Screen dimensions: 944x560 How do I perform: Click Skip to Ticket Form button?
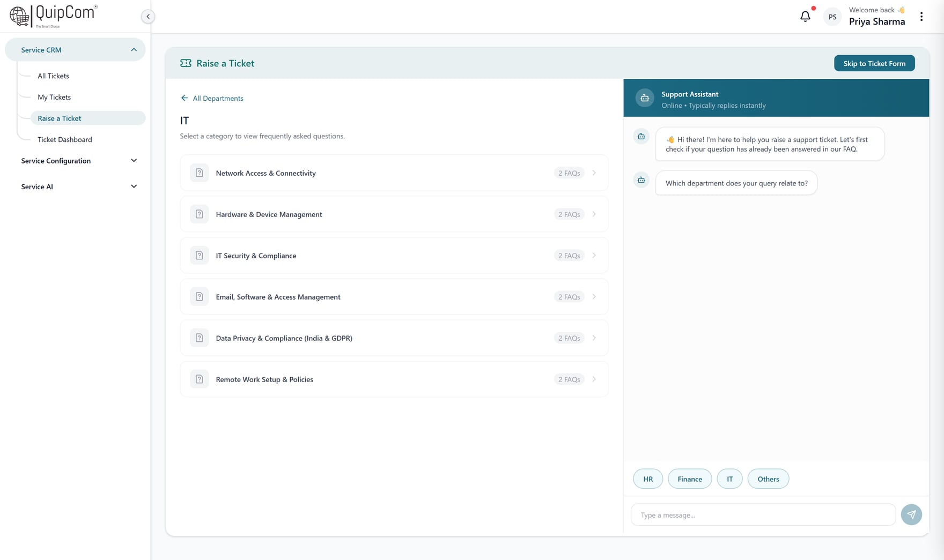[874, 63]
